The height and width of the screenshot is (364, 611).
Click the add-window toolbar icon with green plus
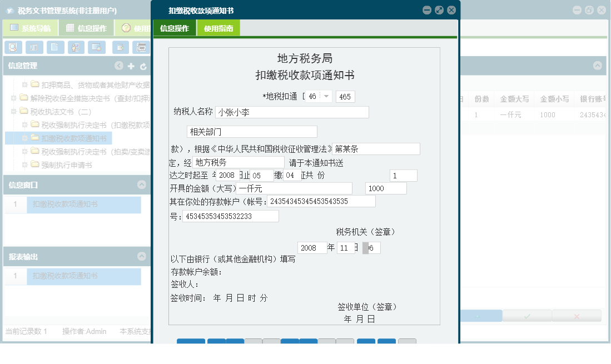(x=121, y=47)
